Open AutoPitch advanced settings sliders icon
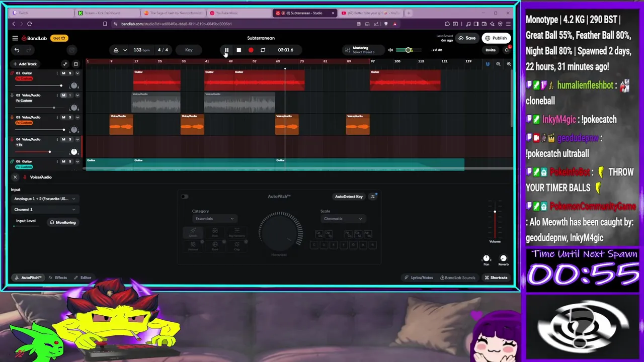 pos(372,197)
